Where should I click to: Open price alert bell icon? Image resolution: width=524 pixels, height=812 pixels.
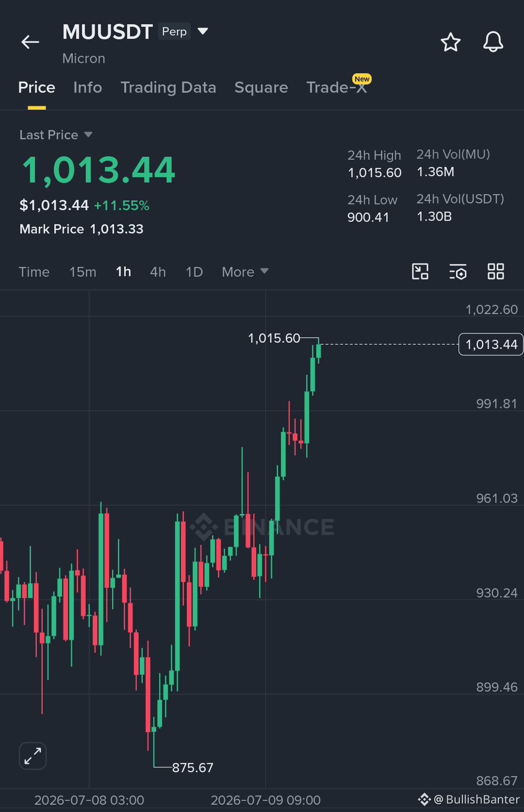coord(493,42)
